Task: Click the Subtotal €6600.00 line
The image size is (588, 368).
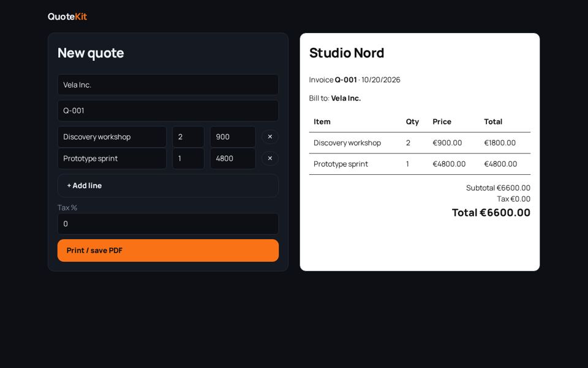Action: coord(498,188)
